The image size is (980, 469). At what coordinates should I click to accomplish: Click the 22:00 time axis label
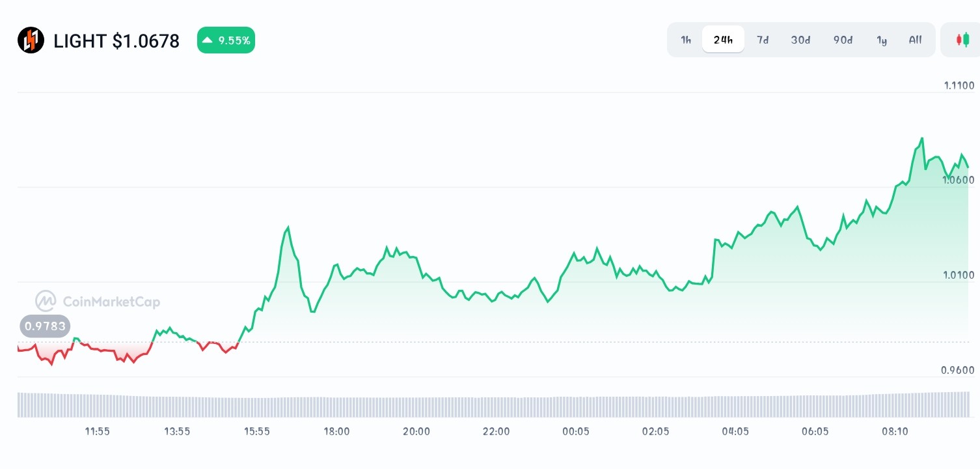(x=496, y=431)
